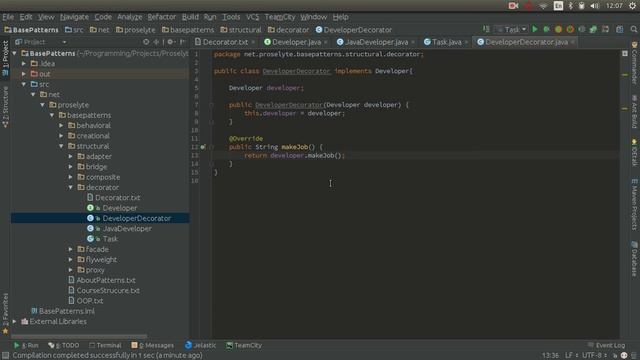The image size is (640, 360).
Task: Switch to JavaDeveloper.java editor tab
Action: (x=376, y=42)
